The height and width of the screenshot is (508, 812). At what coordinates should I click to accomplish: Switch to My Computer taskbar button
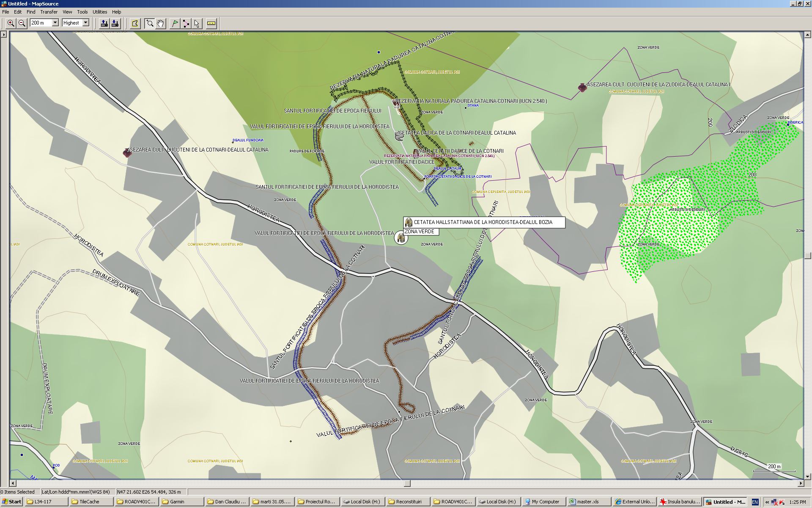tap(543, 502)
